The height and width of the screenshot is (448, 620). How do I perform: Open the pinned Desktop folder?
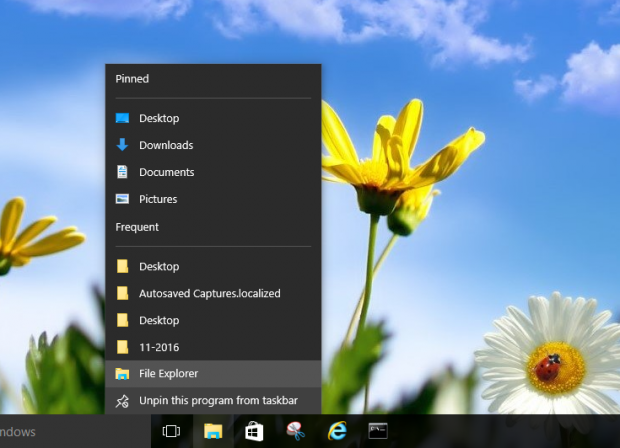pos(159,118)
